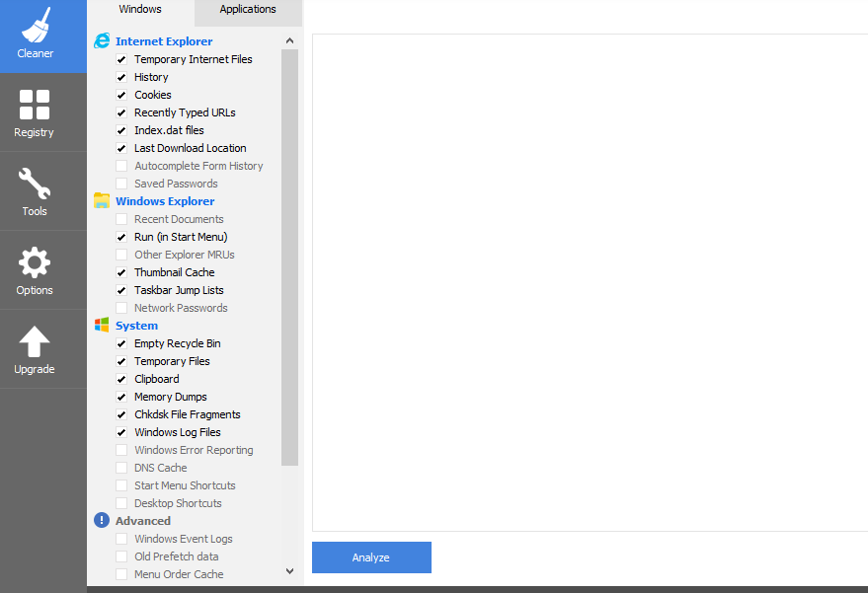
Task: Click the cleaner list scrollbar thumb
Action: pyautogui.click(x=289, y=258)
